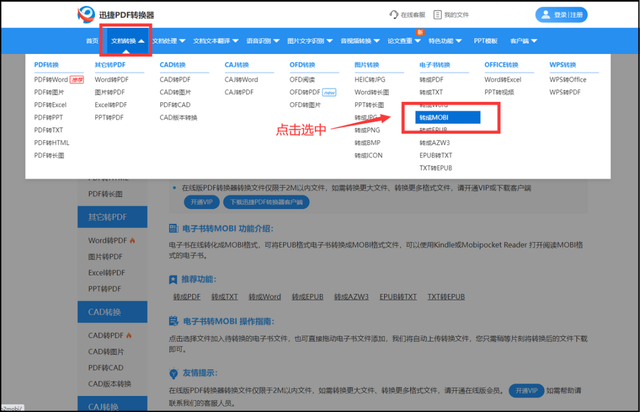
Task: Choose CAJ转Word in the dropdown menu
Action: point(241,80)
